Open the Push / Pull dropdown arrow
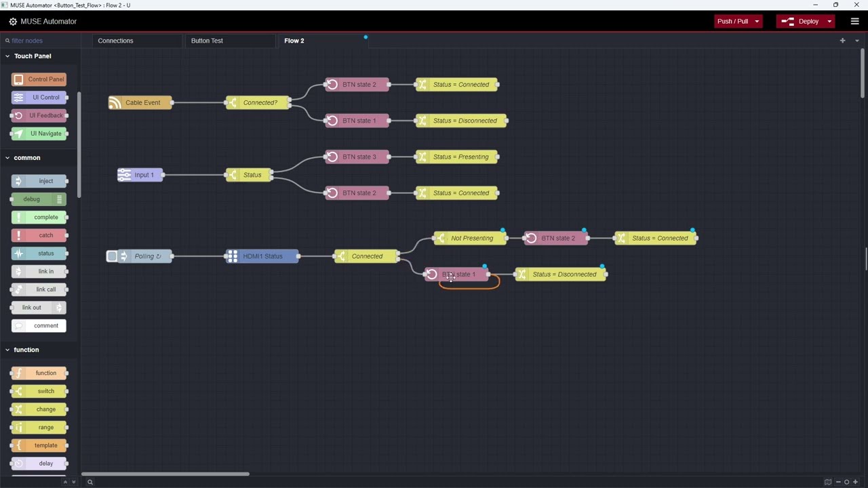This screenshot has height=488, width=868. point(757,22)
